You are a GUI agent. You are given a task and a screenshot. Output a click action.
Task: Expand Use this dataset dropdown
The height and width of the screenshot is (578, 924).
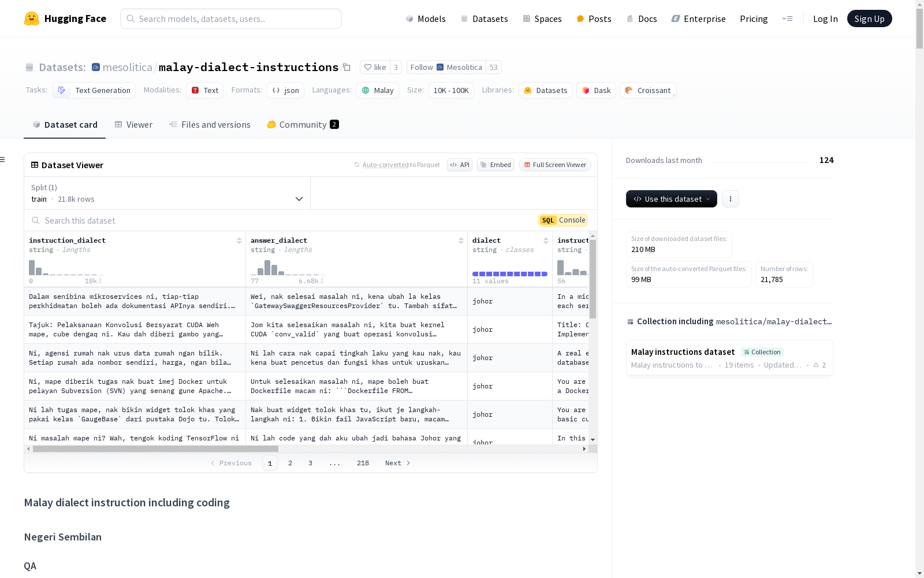(672, 199)
